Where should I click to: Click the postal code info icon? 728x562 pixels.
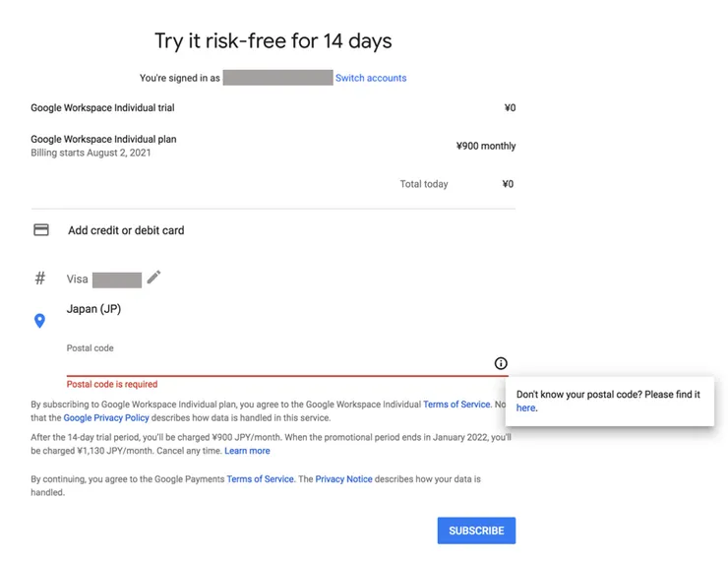point(501,363)
